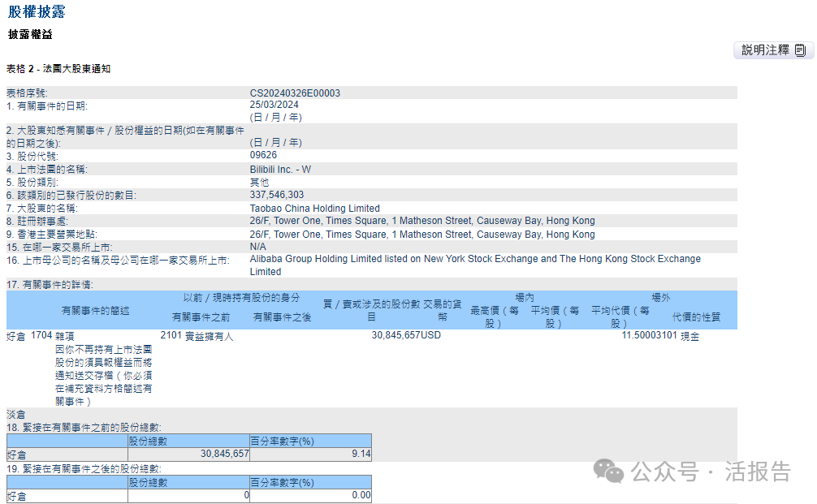Click capacity code 2101 實益擁有人
The image size is (817, 504).
(197, 336)
